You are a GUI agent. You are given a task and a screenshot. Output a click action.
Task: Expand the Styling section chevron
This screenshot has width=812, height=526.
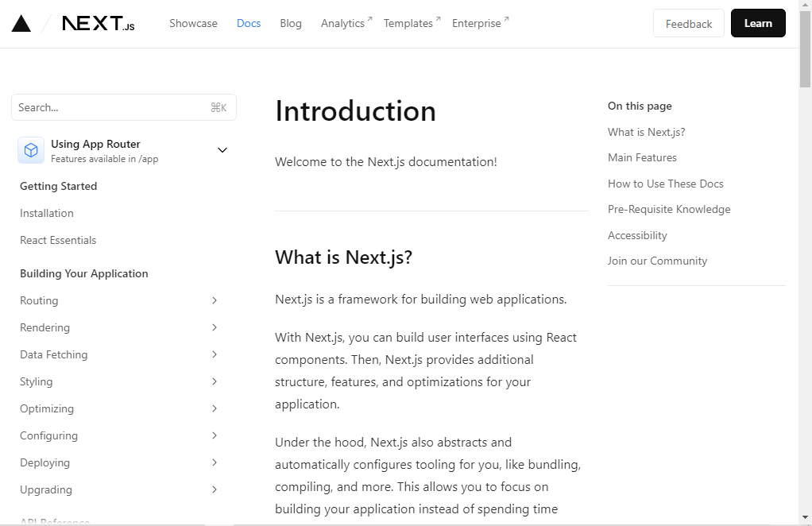click(215, 381)
